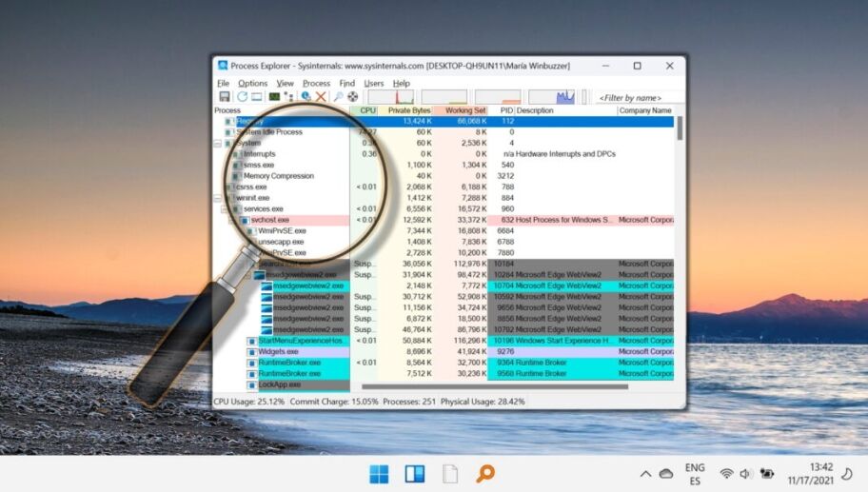Open the View menu
This screenshot has height=492, width=868.
286,83
